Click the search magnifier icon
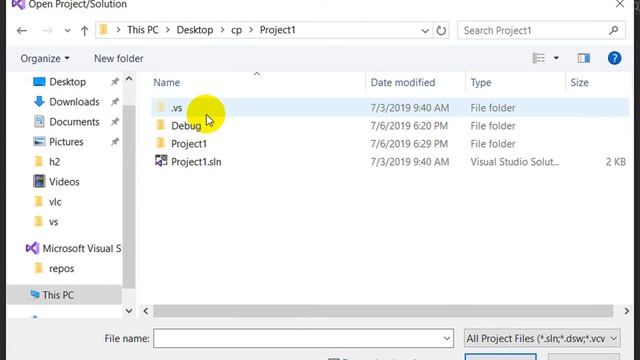640x360 pixels. (613, 31)
